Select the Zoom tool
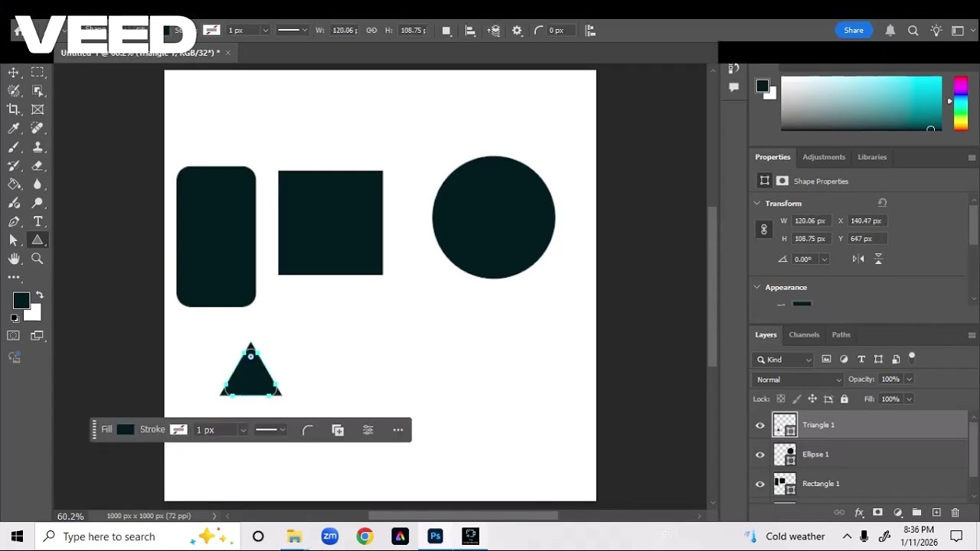 38,259
